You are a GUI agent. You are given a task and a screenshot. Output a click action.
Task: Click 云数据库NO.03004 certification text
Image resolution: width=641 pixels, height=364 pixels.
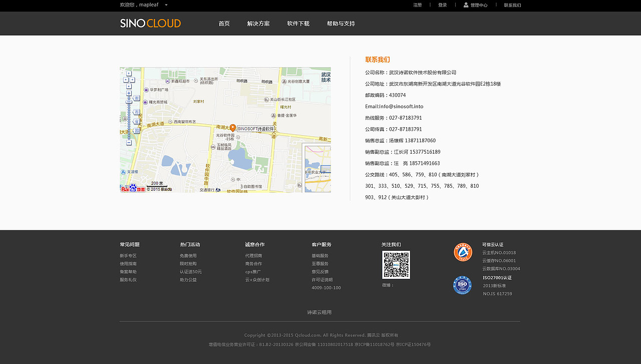pyautogui.click(x=501, y=269)
